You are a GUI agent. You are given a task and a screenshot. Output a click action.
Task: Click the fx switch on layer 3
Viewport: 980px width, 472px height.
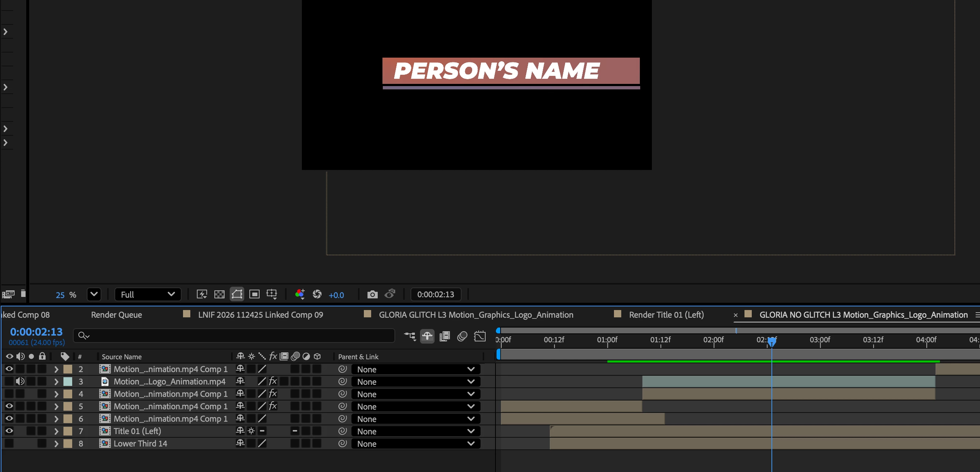point(273,382)
